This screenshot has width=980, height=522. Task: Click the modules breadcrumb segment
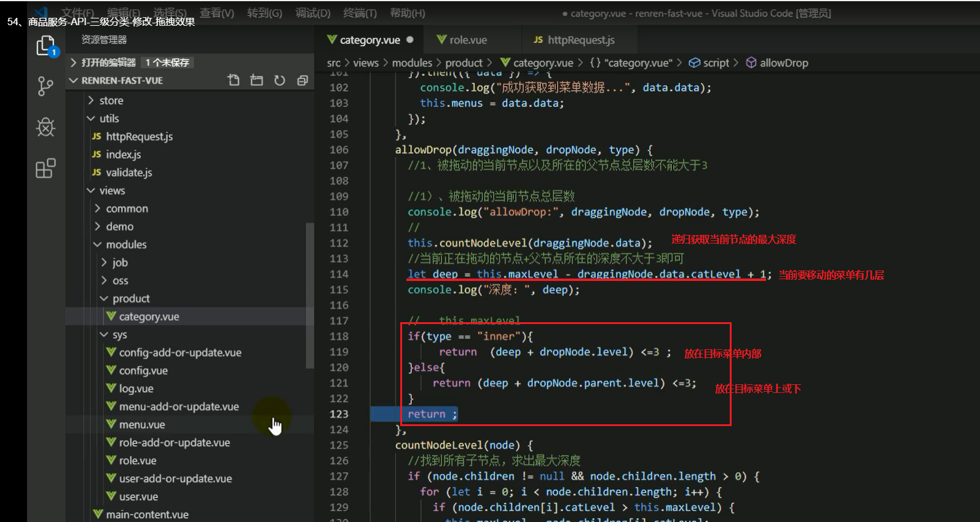click(x=412, y=63)
